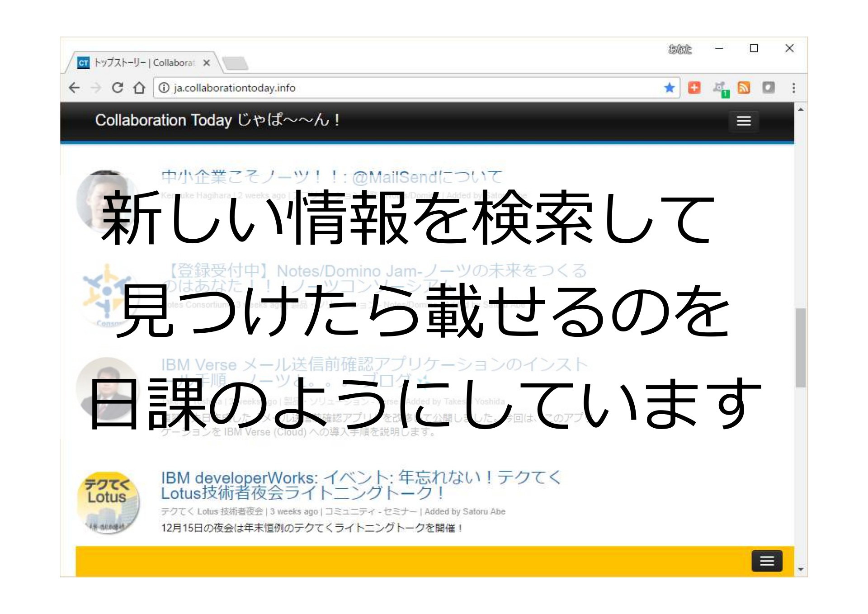Click the browser forward arrow
Screen dimensions: 868x614
click(x=96, y=88)
